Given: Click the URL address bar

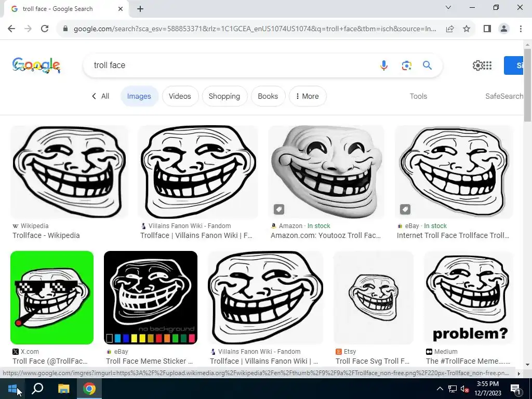Looking at the screenshot, I should 255,29.
